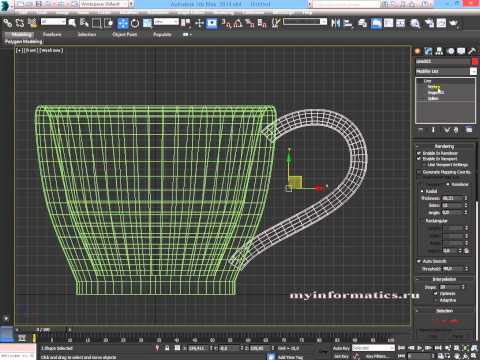This screenshot has width=480, height=360.
Task: Click the Auto Key button
Action: tap(341, 348)
